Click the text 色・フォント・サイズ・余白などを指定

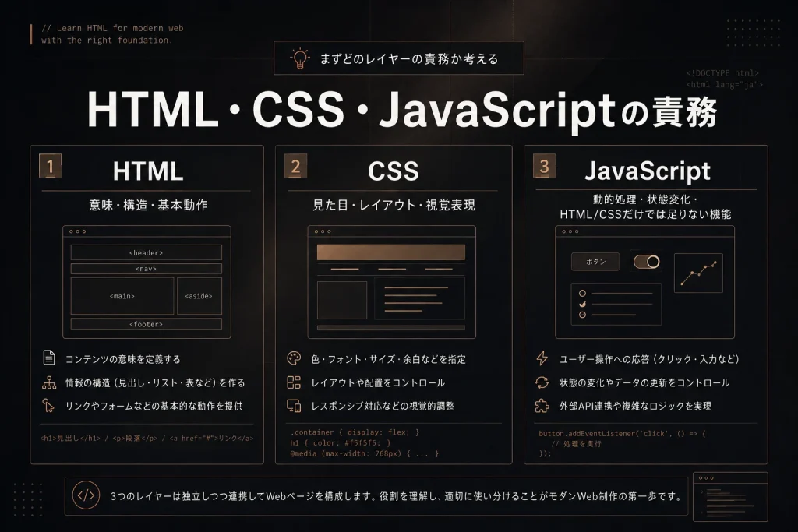tap(388, 359)
